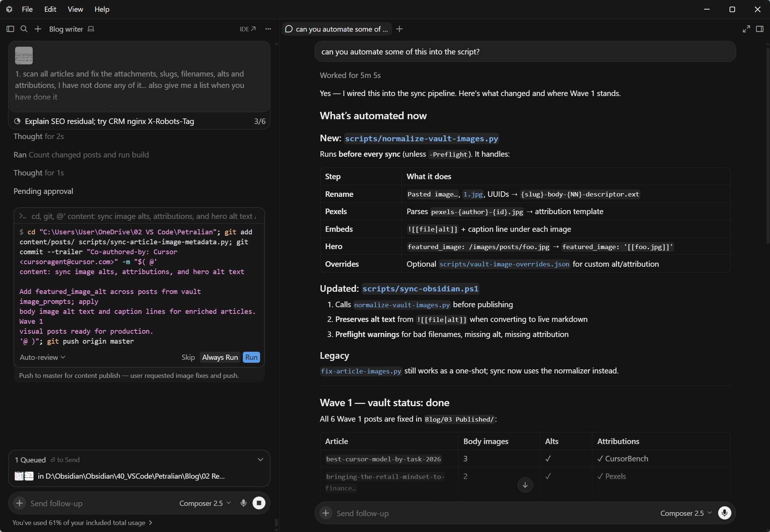Open in IDE arrow link

[x=248, y=29]
